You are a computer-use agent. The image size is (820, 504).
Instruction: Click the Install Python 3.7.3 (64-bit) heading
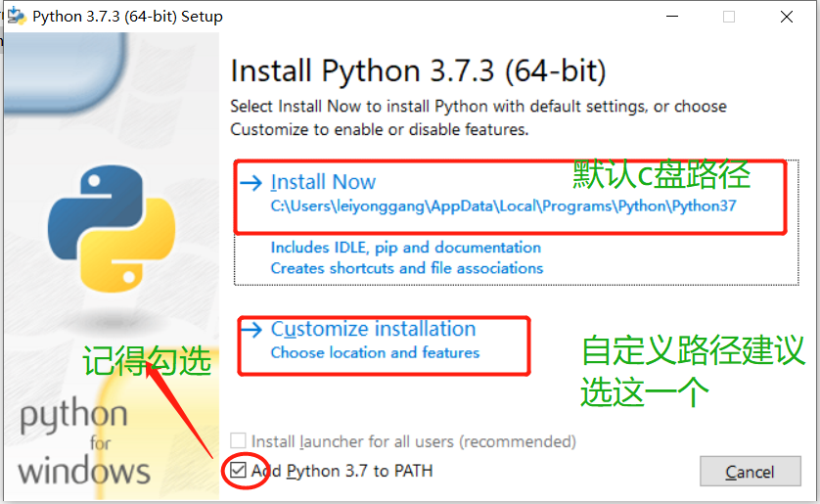(419, 71)
